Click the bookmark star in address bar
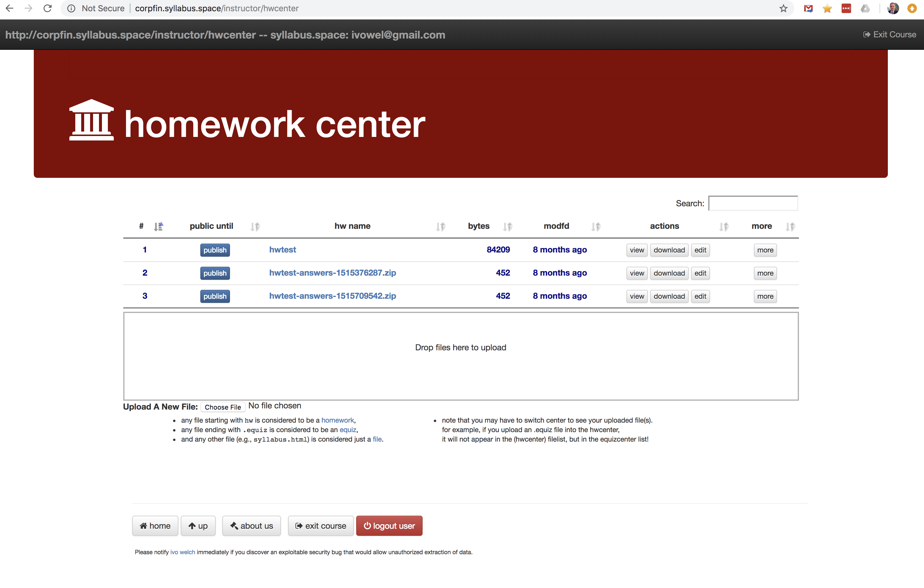 pos(783,8)
